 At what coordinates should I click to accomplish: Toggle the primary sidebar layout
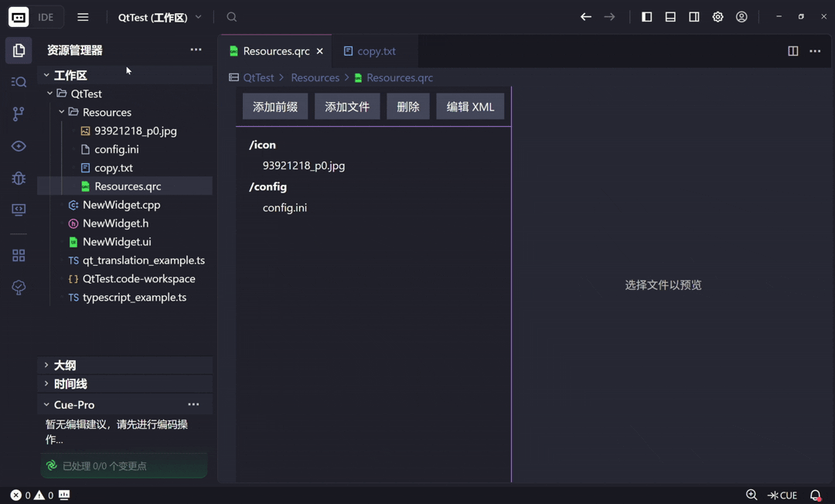coord(646,16)
